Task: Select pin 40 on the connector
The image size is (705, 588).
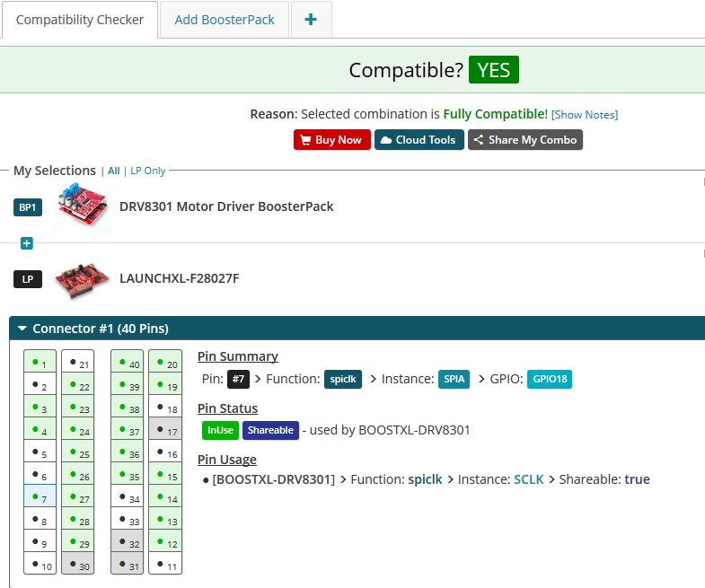Action: pyautogui.click(x=128, y=362)
